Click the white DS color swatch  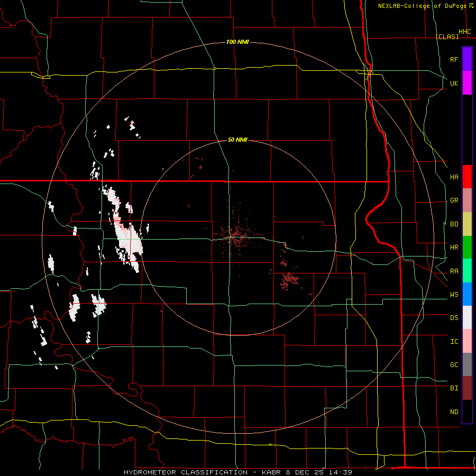tap(467, 317)
